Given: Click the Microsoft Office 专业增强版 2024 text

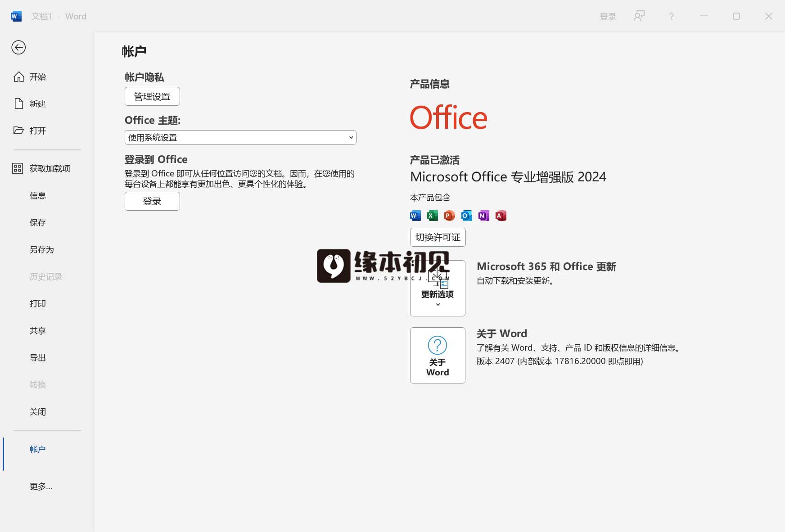Looking at the screenshot, I should pyautogui.click(x=508, y=177).
